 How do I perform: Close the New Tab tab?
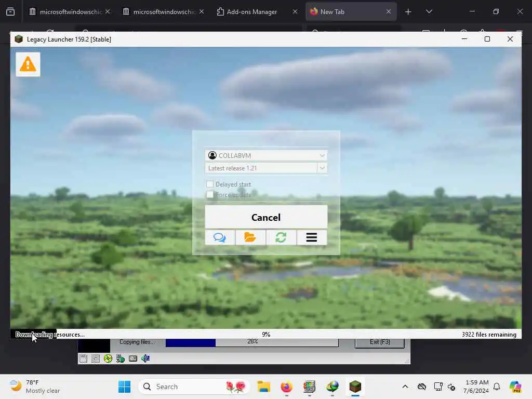click(389, 11)
